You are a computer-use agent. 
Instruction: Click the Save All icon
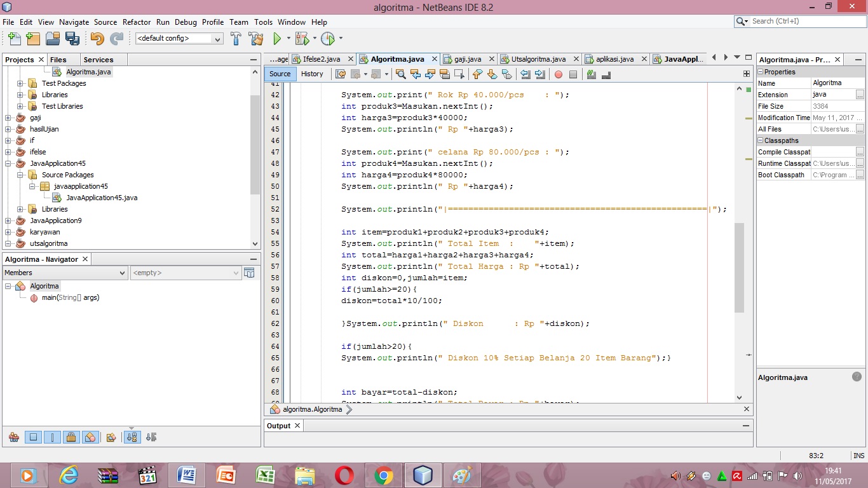click(x=72, y=39)
